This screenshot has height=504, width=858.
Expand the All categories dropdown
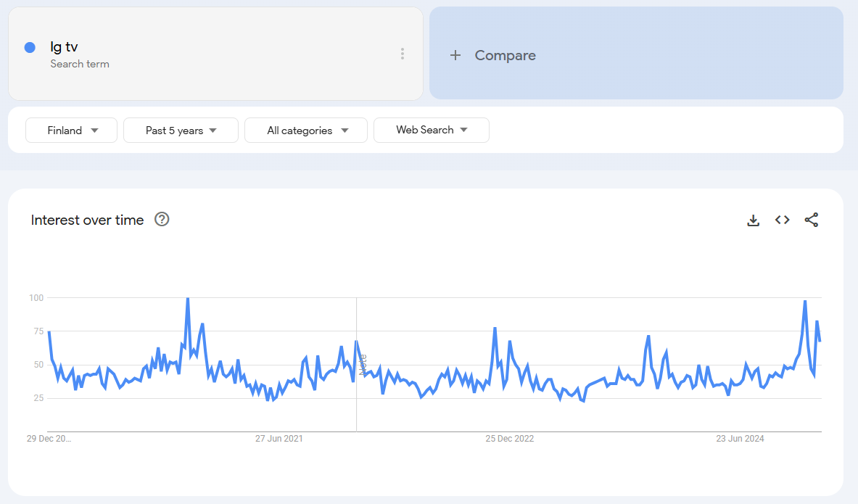(306, 131)
